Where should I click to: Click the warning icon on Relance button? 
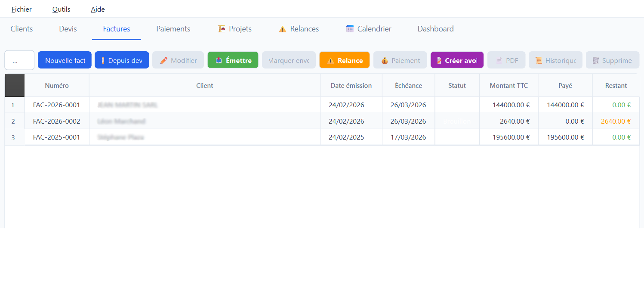[x=330, y=60]
